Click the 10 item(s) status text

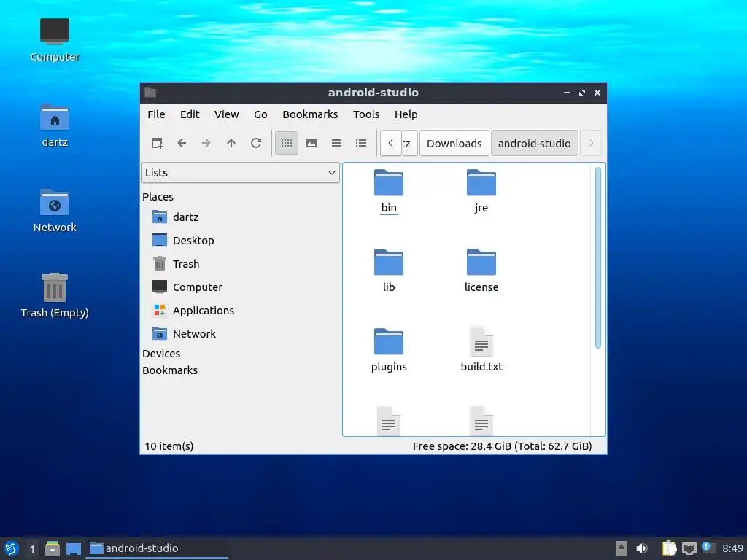pos(169,446)
